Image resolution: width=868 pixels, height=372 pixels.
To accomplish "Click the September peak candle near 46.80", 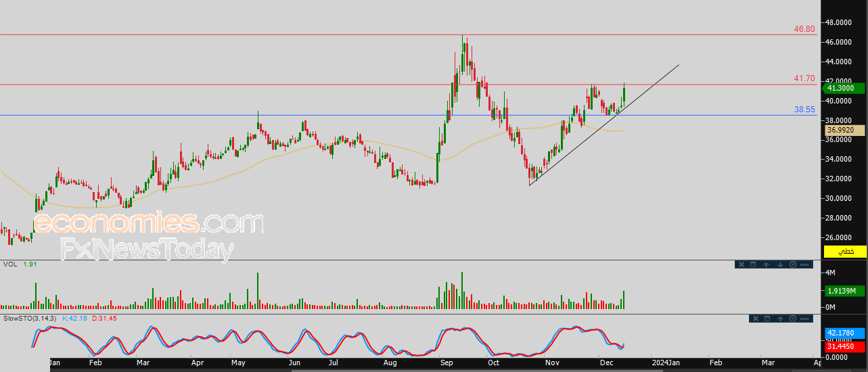I will (x=463, y=54).
